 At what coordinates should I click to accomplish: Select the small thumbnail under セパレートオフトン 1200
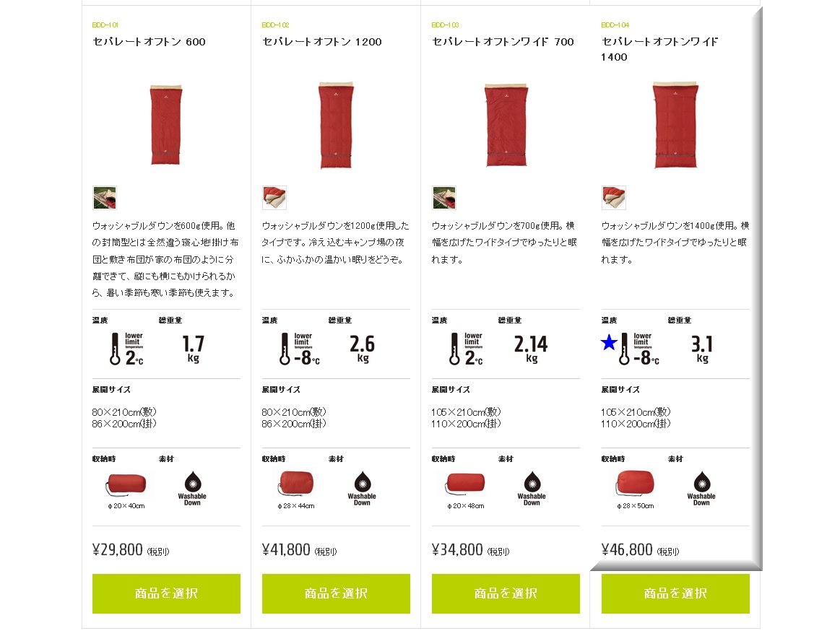pyautogui.click(x=274, y=198)
